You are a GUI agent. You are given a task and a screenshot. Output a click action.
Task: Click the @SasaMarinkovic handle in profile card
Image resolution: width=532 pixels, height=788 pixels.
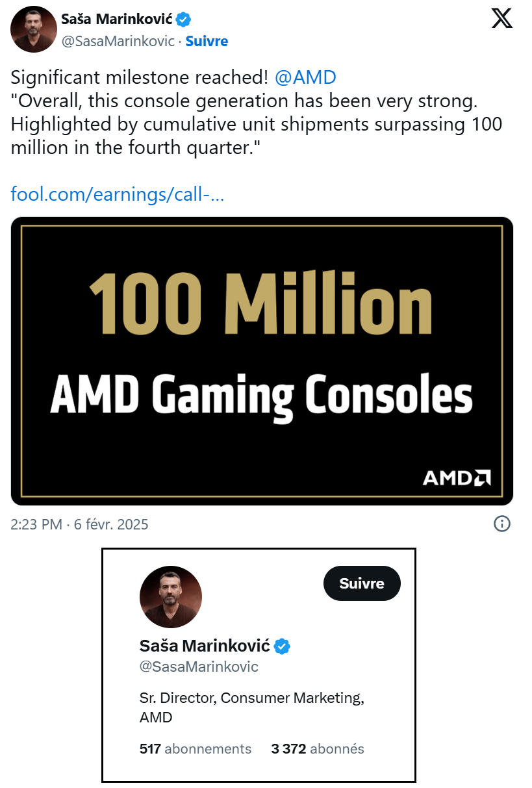tap(199, 667)
